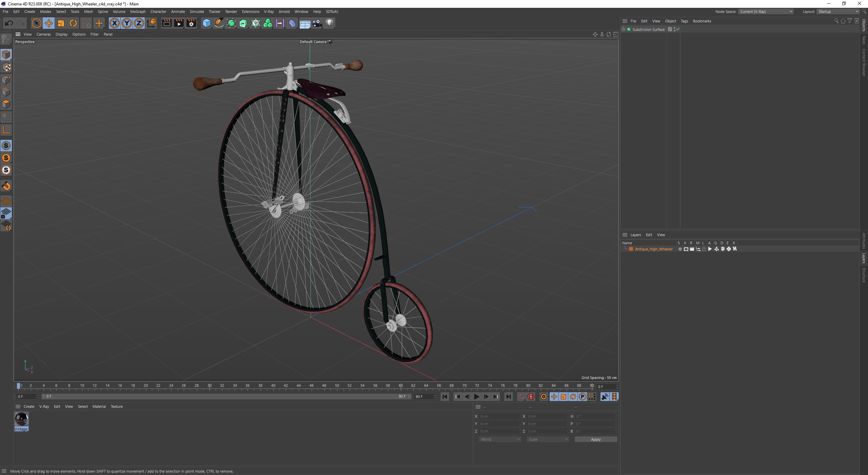
Task: Click timeline frame 44 marker
Action: pos(298,386)
